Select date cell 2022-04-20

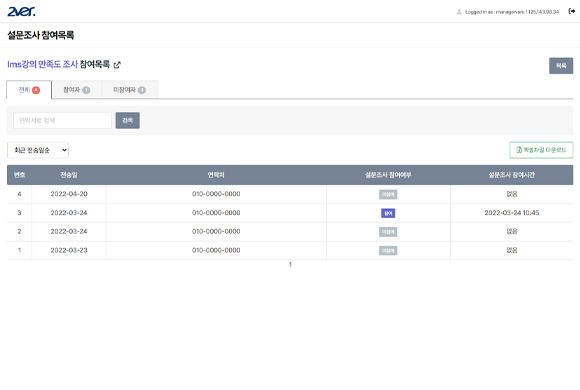pyautogui.click(x=69, y=194)
